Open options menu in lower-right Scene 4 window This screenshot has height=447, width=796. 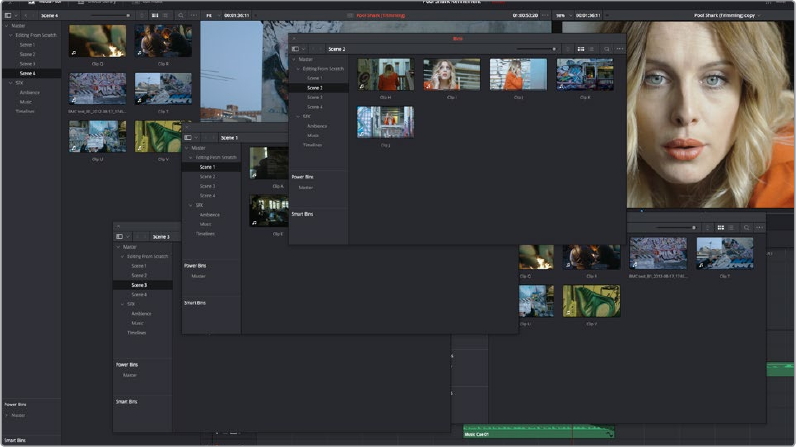tap(759, 228)
